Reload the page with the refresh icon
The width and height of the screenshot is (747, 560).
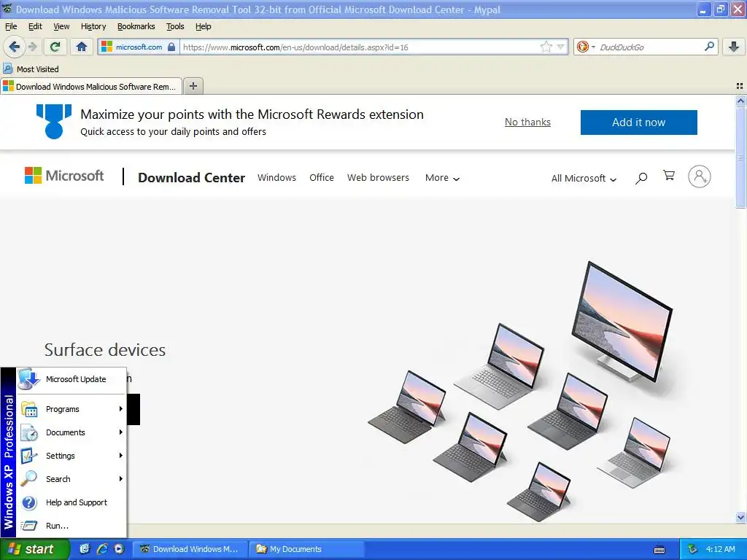point(55,47)
